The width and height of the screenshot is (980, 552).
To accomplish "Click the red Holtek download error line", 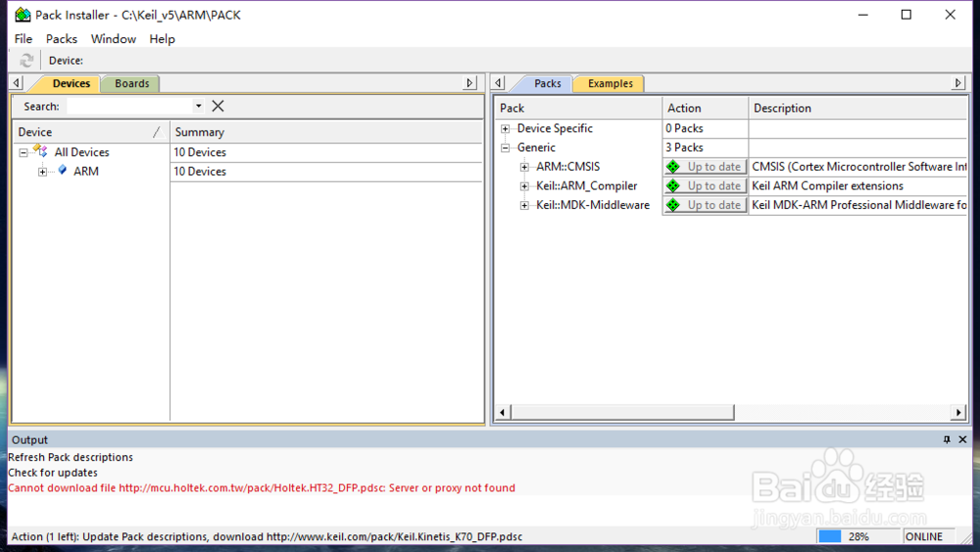I will coord(262,487).
